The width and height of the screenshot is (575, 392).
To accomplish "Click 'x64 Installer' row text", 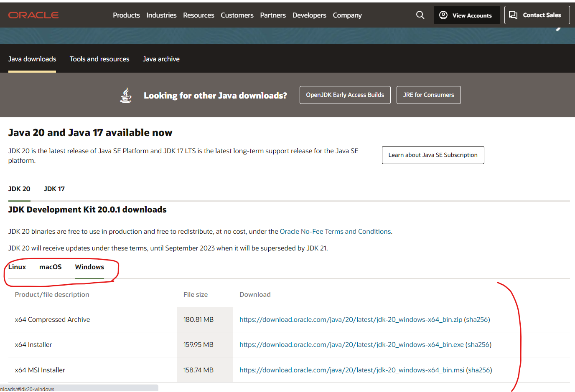I will 33,344.
